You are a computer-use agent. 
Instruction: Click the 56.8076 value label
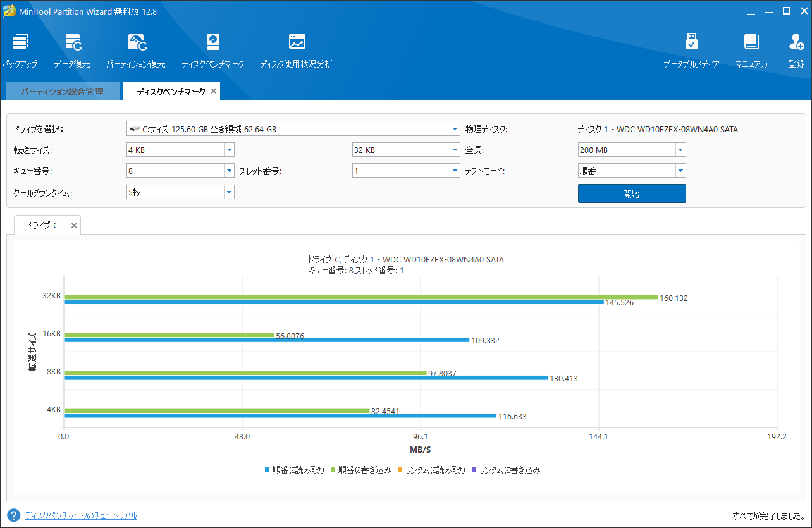coord(290,336)
